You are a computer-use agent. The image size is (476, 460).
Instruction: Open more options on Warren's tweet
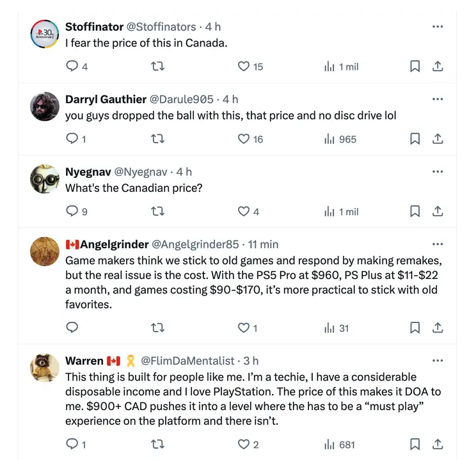tap(438, 360)
